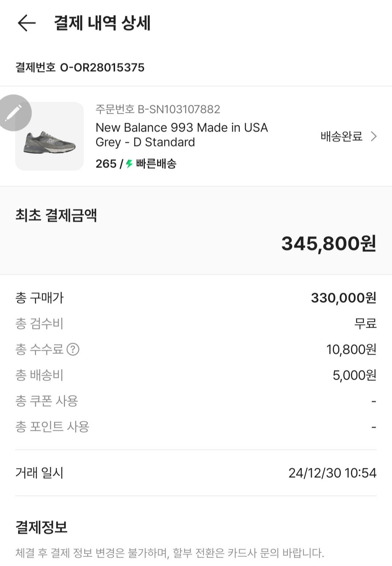
Task: Tap the green lightning 빠른배송 icon
Action: (129, 164)
